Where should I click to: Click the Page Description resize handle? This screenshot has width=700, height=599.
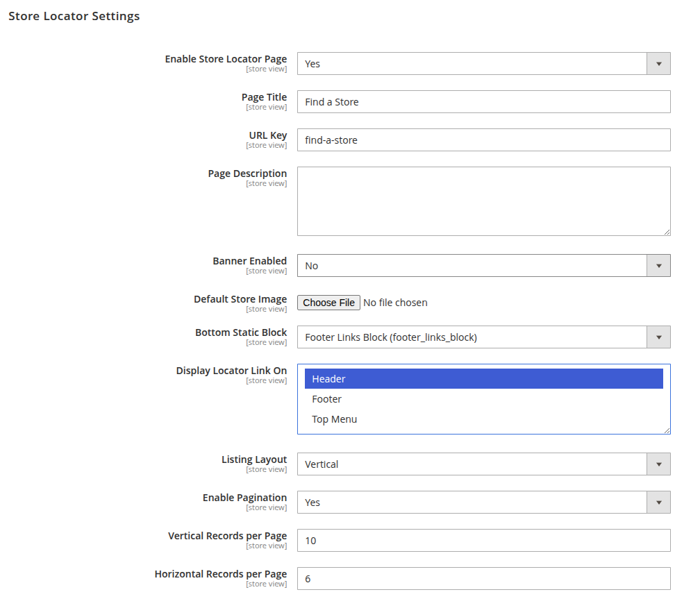pyautogui.click(x=667, y=232)
